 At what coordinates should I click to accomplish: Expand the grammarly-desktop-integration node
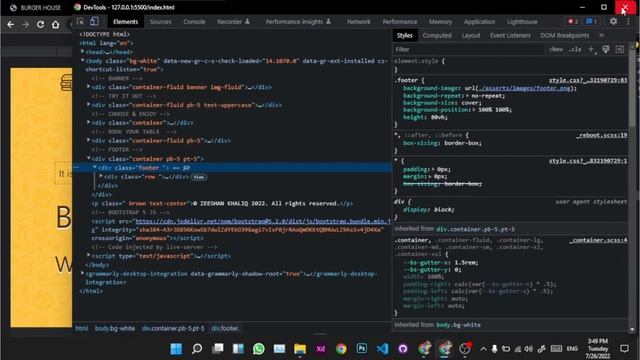[82, 273]
